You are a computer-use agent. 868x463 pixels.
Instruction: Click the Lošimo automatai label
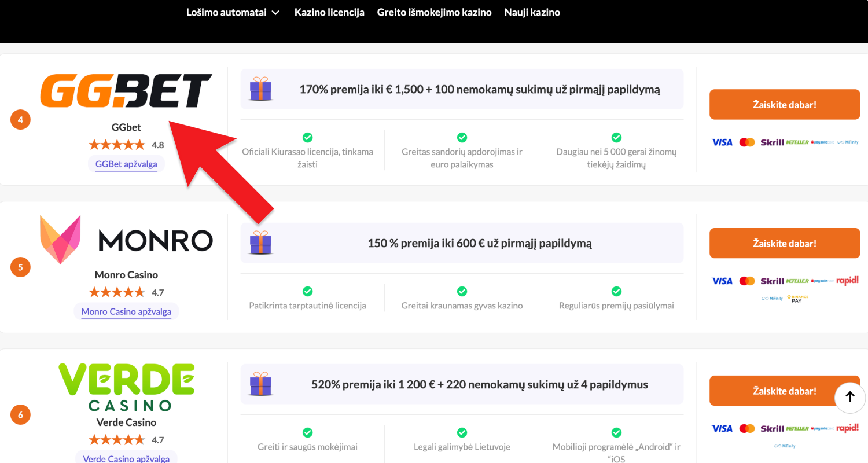226,12
